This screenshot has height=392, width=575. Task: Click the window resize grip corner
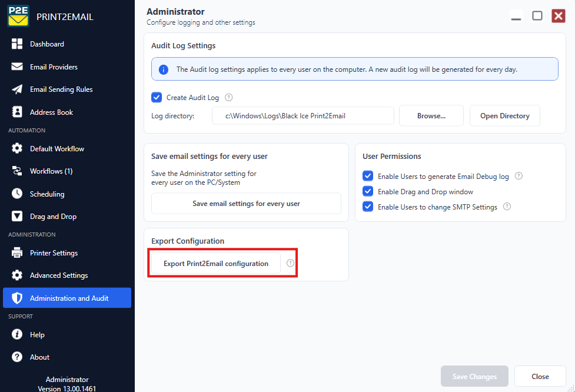click(x=571, y=388)
